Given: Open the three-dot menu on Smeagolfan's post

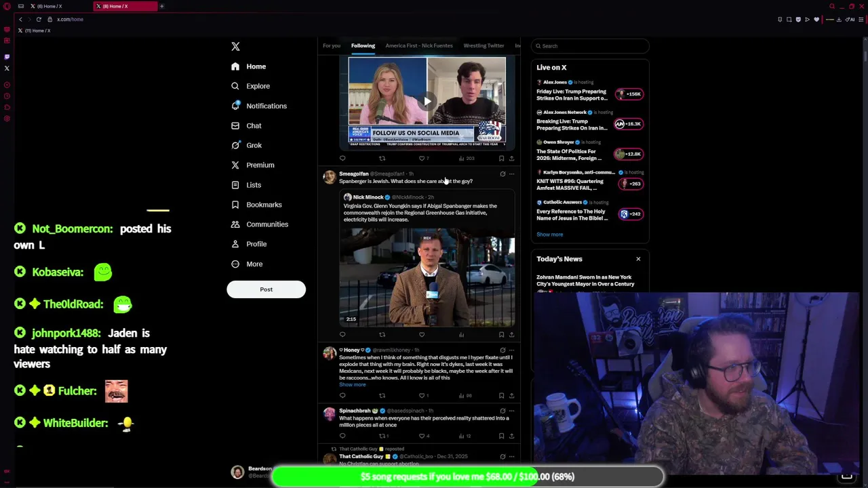Looking at the screenshot, I should point(511,174).
